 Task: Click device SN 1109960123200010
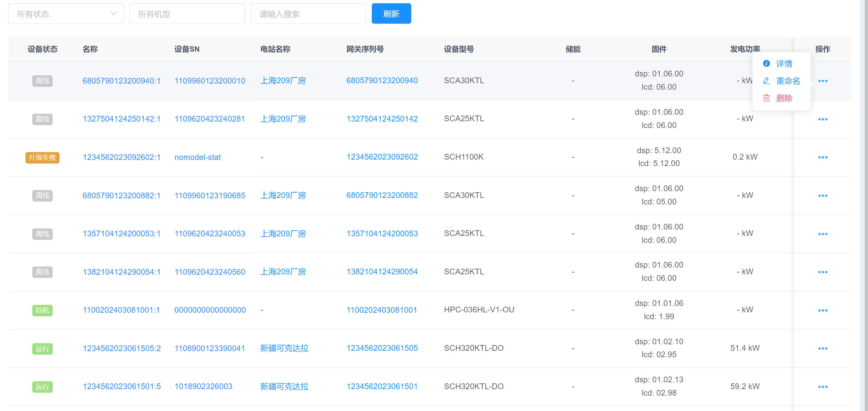210,81
